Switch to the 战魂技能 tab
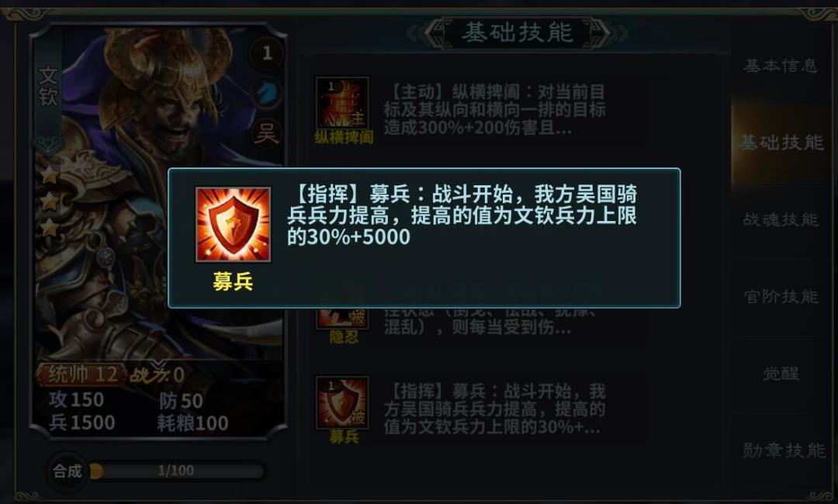Viewport: 838px width, 504px height. point(781,219)
